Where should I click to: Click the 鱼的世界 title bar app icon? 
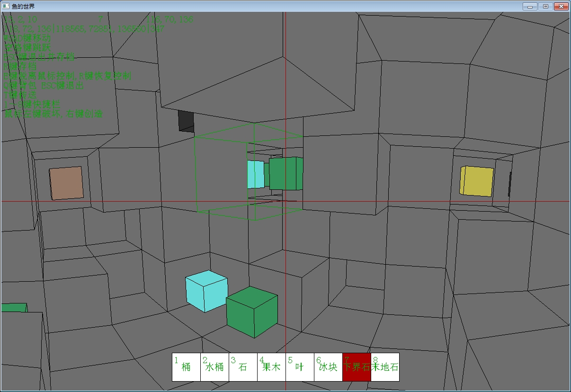(6, 6)
